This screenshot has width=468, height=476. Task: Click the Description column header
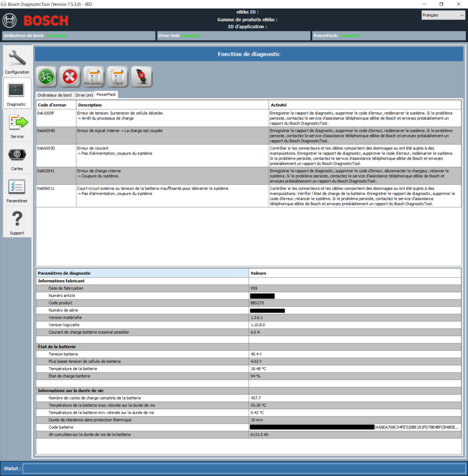pos(173,105)
